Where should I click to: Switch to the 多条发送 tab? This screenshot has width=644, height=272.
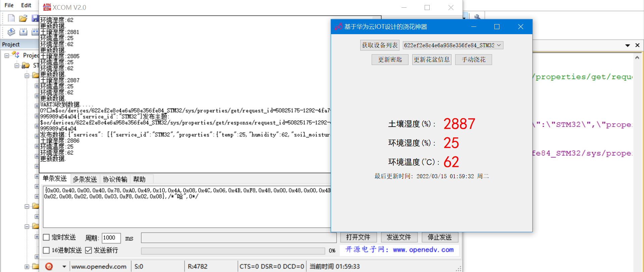pyautogui.click(x=85, y=179)
